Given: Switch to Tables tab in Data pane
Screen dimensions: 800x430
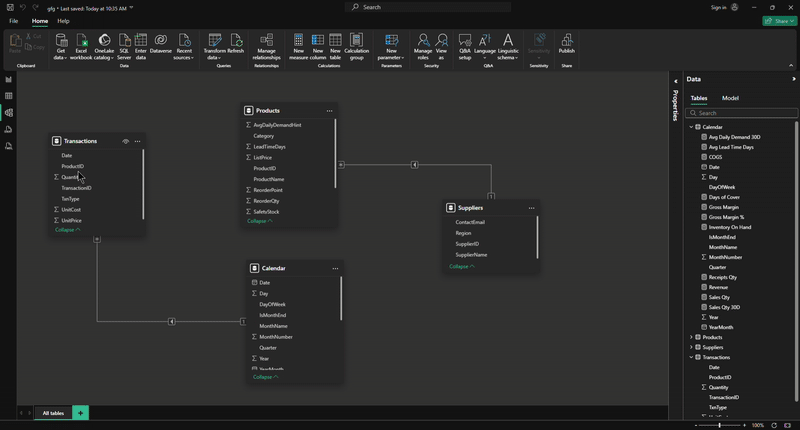Looking at the screenshot, I should (x=698, y=98).
